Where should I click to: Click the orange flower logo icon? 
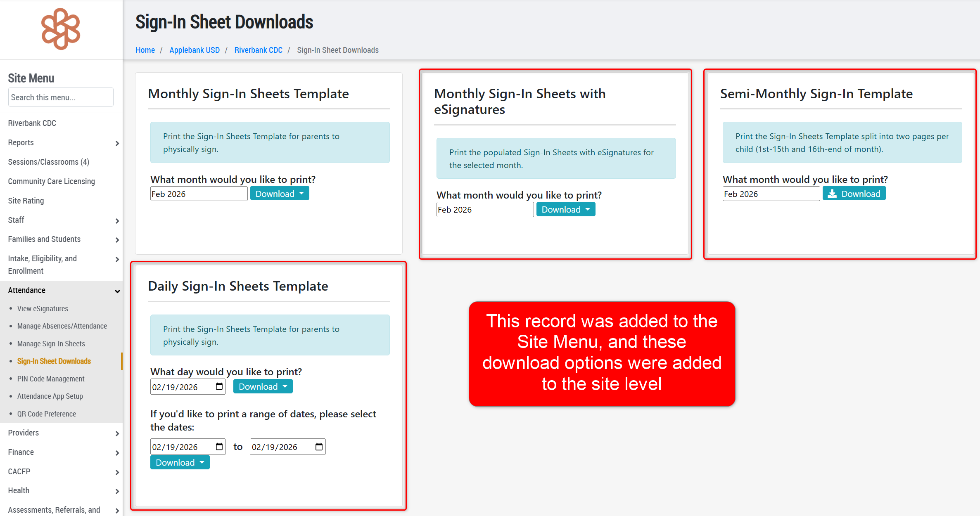pyautogui.click(x=61, y=29)
